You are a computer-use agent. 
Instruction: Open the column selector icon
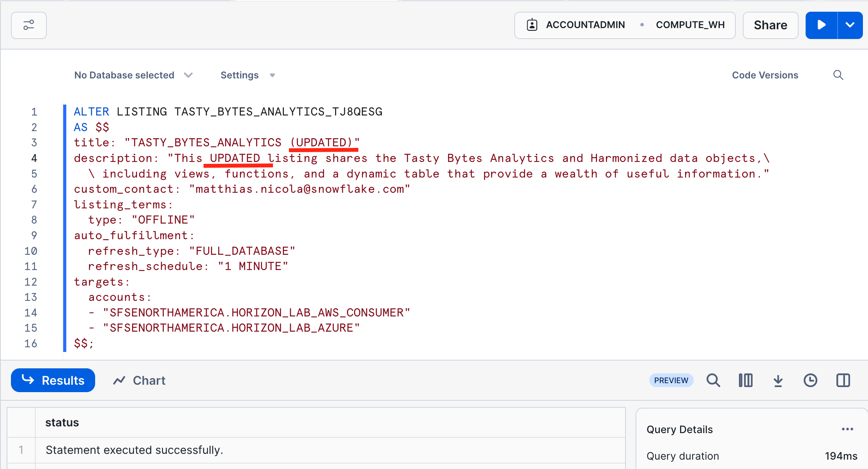click(x=746, y=380)
